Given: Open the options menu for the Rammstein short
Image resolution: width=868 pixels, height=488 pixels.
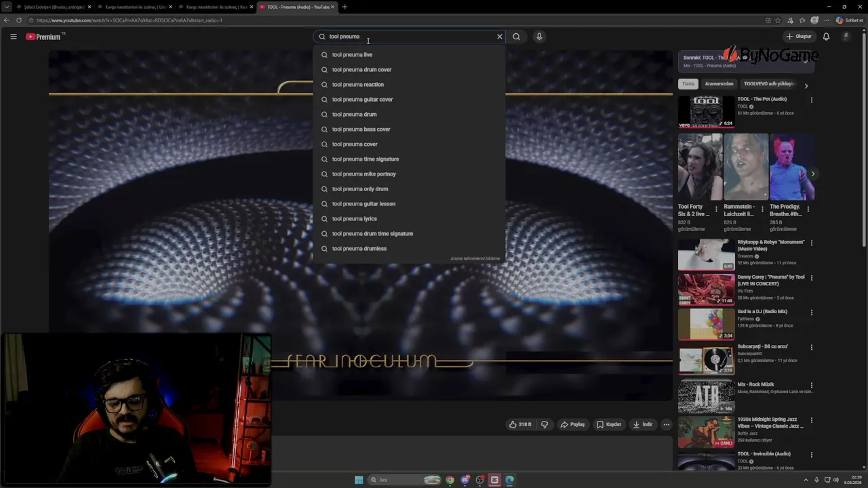Looking at the screenshot, I should pyautogui.click(x=762, y=209).
